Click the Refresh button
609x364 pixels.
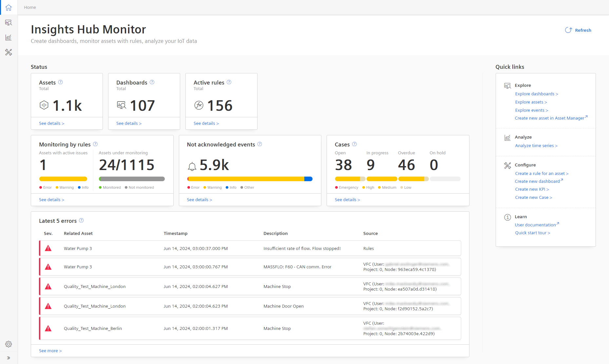[x=578, y=30]
